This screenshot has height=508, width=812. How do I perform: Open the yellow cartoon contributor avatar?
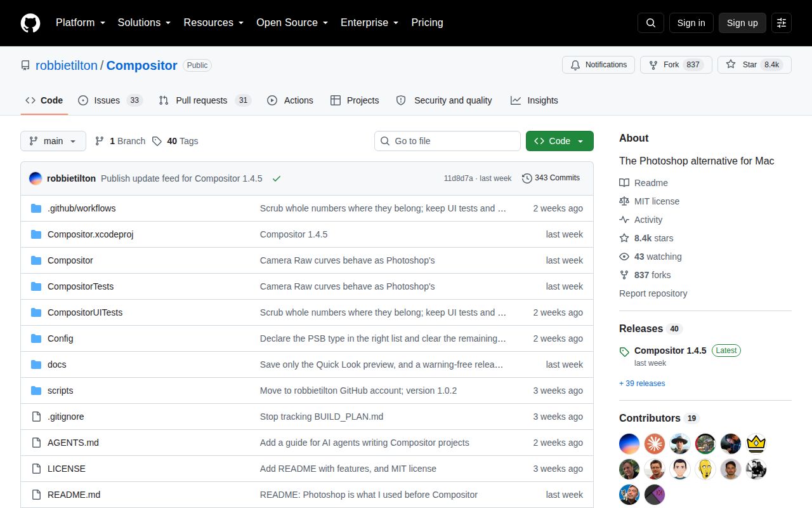[x=705, y=469]
